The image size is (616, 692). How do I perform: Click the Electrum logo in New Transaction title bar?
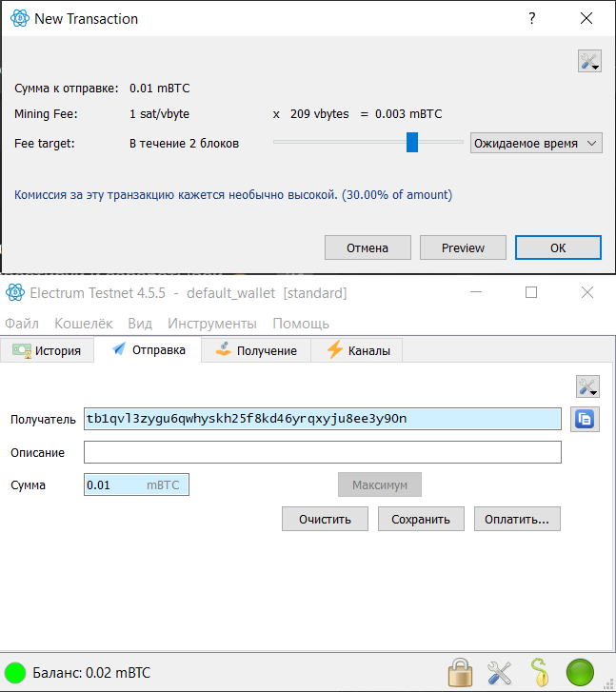20,18
